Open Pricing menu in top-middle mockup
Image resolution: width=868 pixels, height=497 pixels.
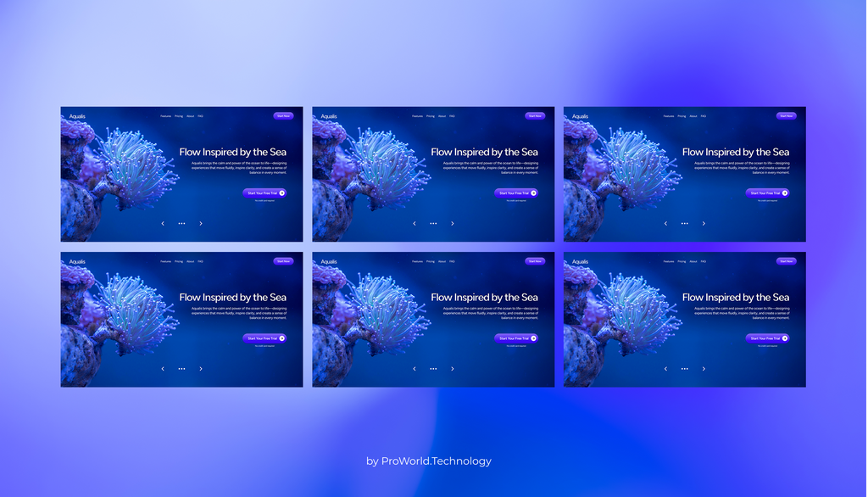pos(430,116)
